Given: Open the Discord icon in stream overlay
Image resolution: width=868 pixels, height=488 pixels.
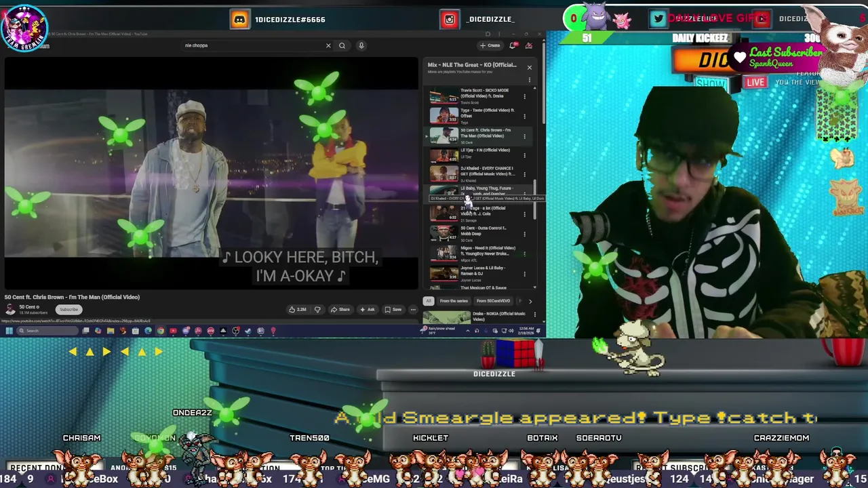Looking at the screenshot, I should [x=239, y=20].
